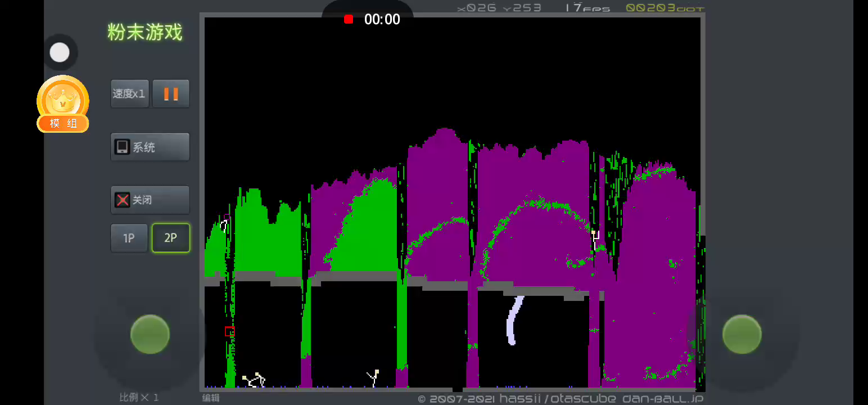Click the red recording indicator dot
Viewport: 868px width, 405px height.
[x=349, y=20]
